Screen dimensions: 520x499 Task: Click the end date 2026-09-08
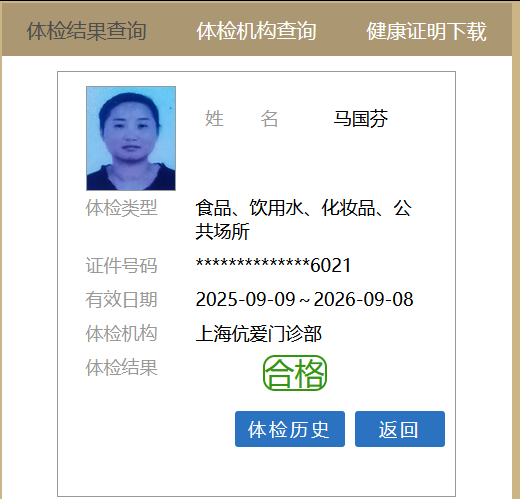[363, 299]
